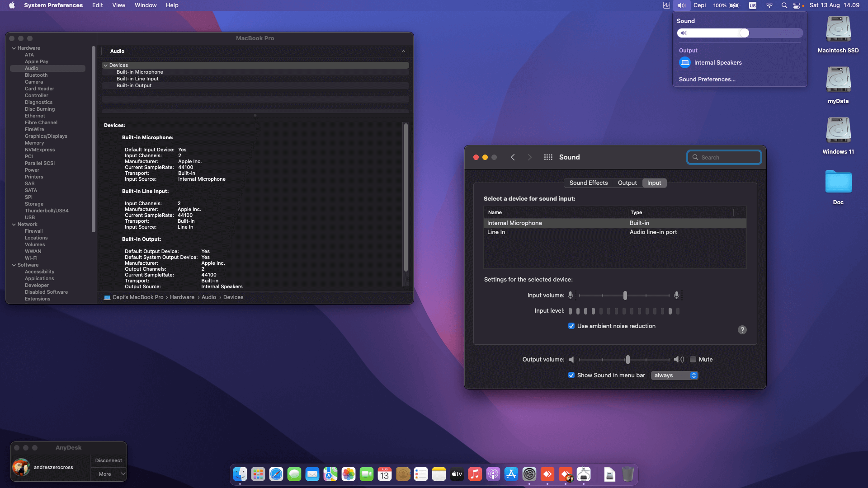Open the 'always' dropdown for menu bar sound
This screenshot has width=868, height=488.
coord(674,375)
